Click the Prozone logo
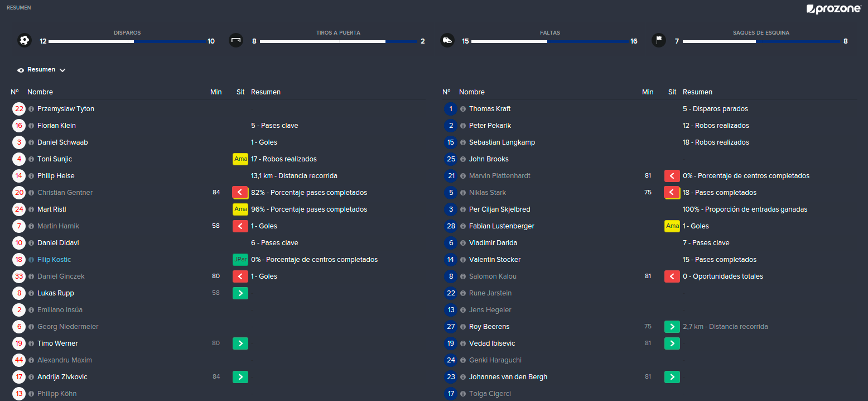Image resolution: width=868 pixels, height=401 pixels. coord(833,9)
